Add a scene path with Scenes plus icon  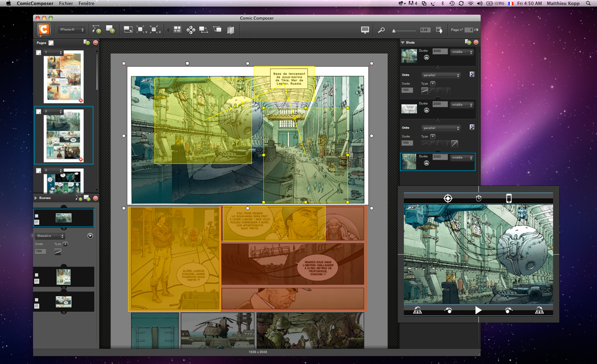(79, 198)
